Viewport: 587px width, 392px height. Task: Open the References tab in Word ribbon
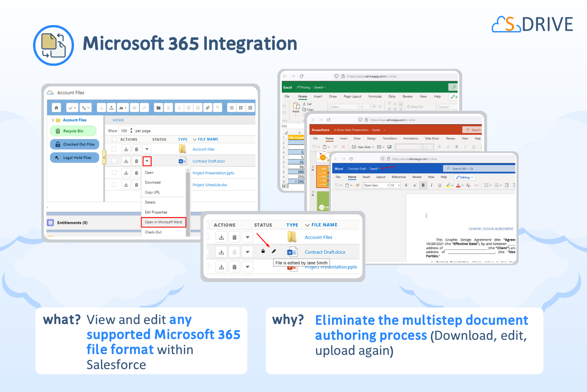click(x=399, y=177)
